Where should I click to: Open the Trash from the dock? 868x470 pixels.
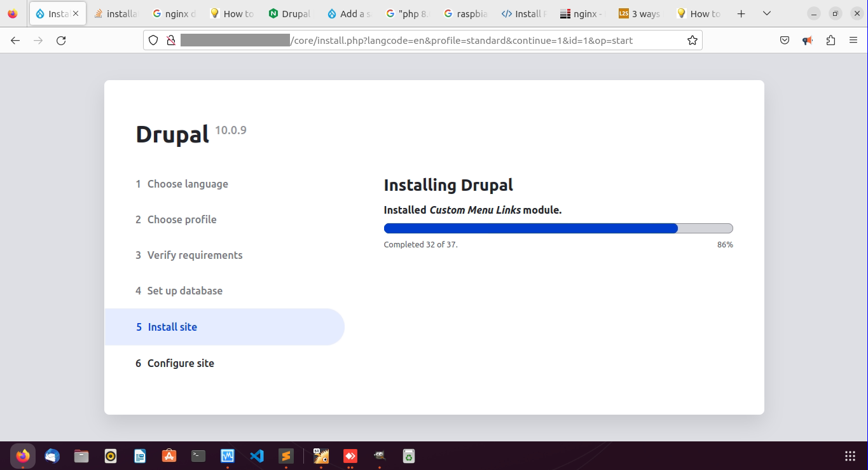[409, 456]
